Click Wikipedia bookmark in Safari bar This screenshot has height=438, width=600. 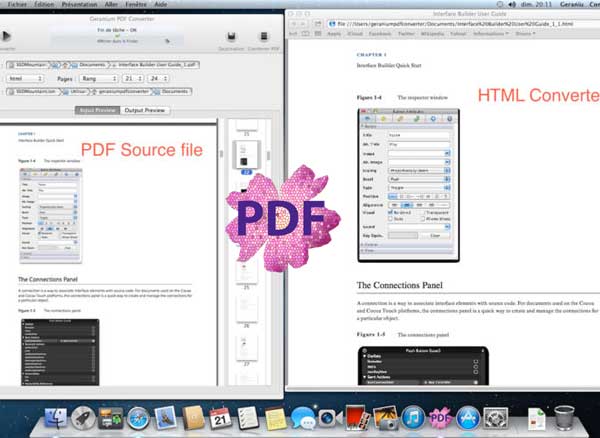click(432, 34)
